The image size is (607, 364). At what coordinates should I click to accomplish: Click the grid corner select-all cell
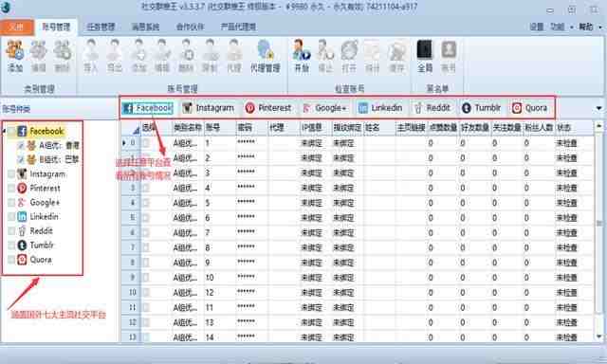131,128
